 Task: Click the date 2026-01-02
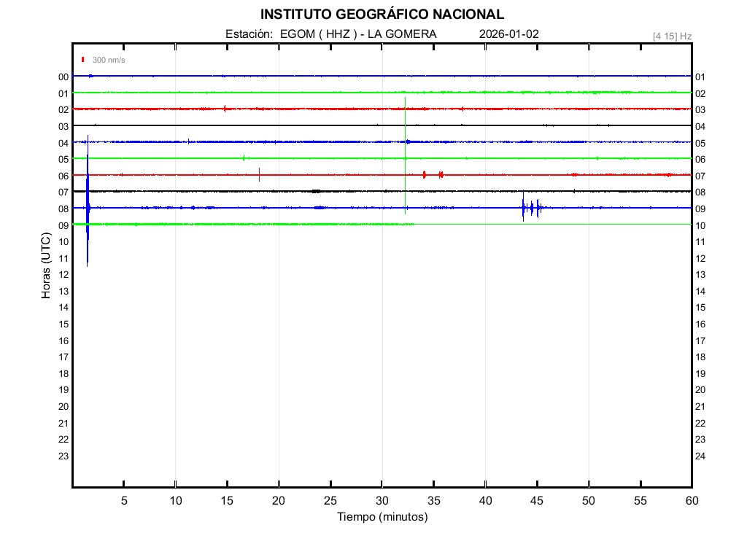509,34
